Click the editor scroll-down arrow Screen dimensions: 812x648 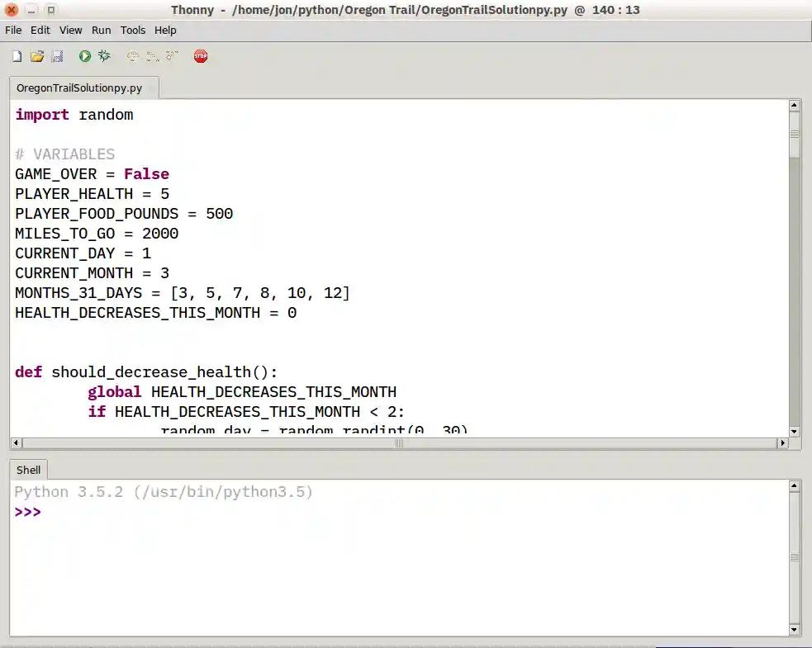(x=794, y=430)
